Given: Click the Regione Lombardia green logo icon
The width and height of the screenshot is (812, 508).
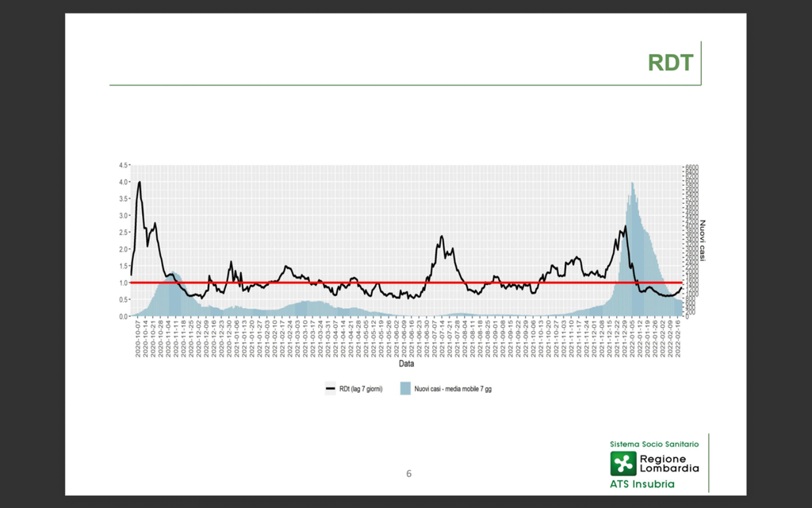Looking at the screenshot, I should (622, 464).
